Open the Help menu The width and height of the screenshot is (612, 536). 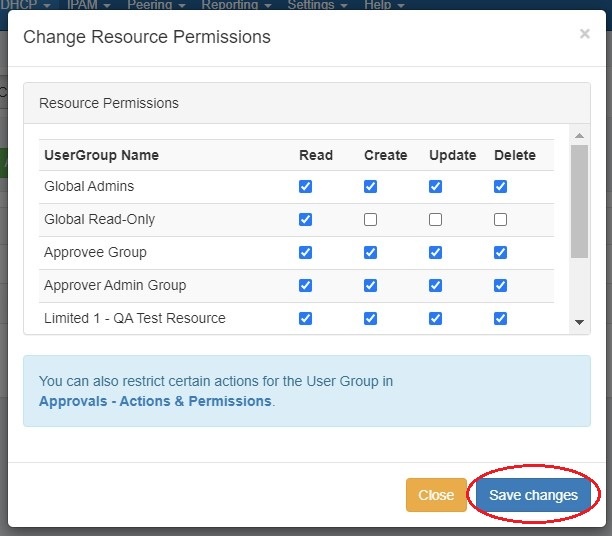click(385, 5)
